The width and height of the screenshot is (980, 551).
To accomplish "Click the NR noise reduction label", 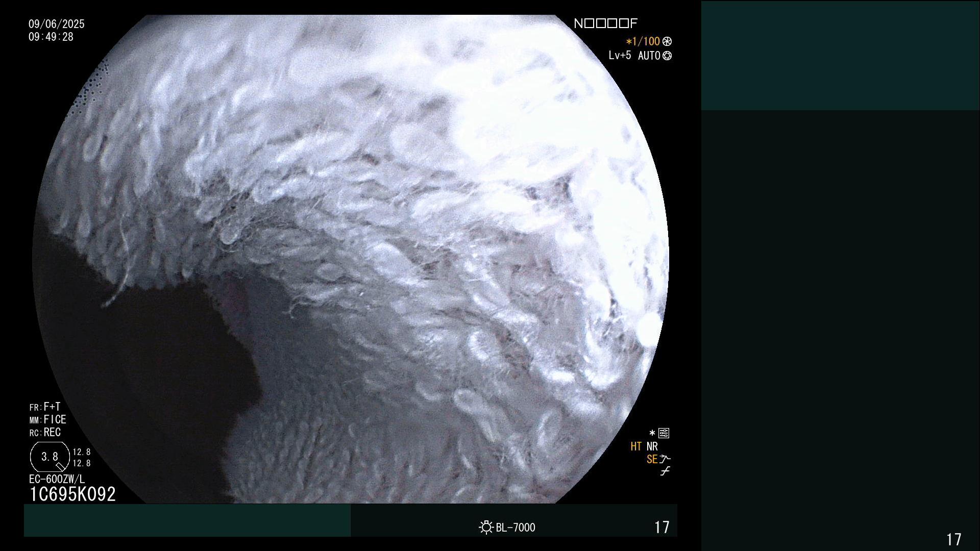I will click(652, 446).
